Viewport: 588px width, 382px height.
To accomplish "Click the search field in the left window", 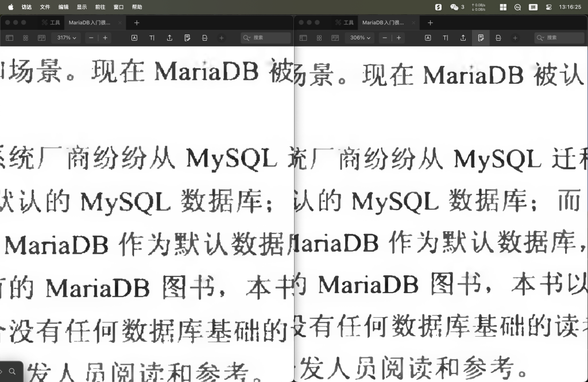I will tap(270, 38).
